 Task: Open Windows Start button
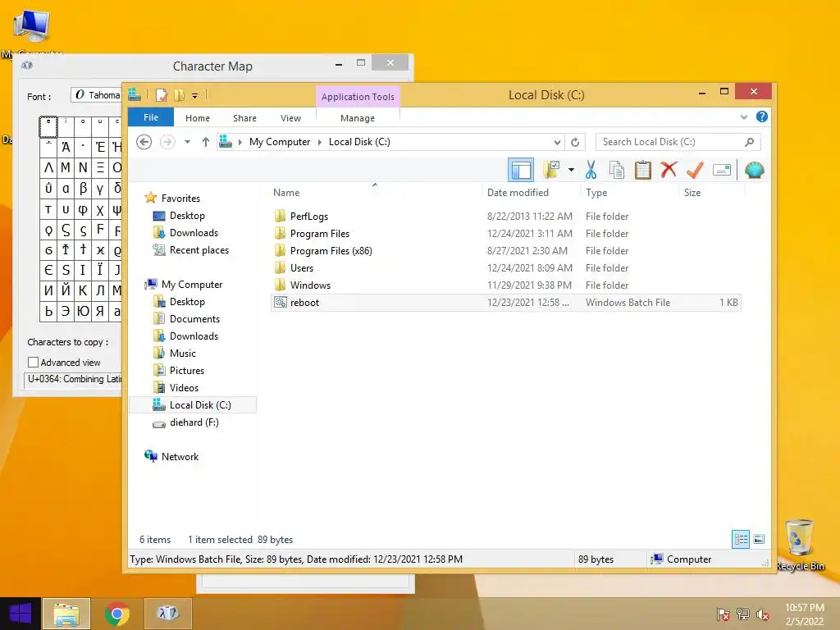coord(21,614)
